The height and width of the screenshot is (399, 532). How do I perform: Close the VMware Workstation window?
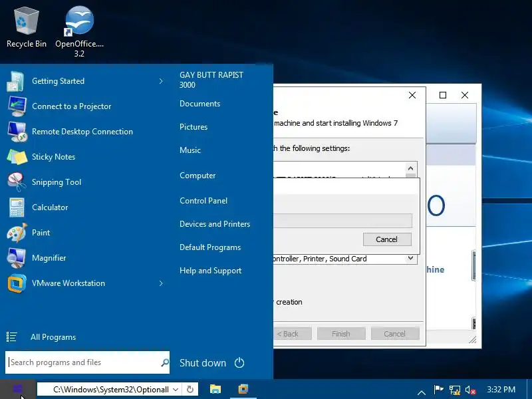[465, 95]
